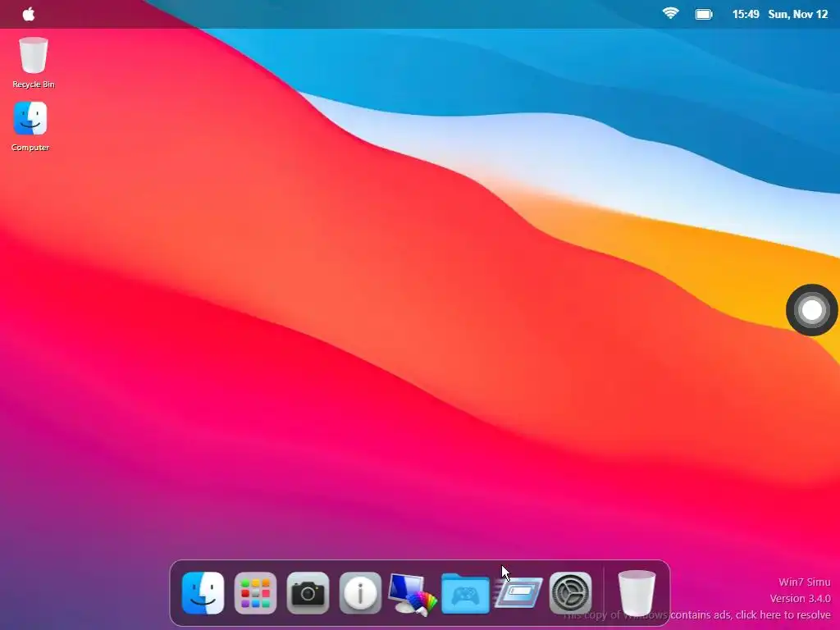Viewport: 840px width, 630px height.
Task: Open the Recycle Bin desktop icon
Action: tap(33, 62)
